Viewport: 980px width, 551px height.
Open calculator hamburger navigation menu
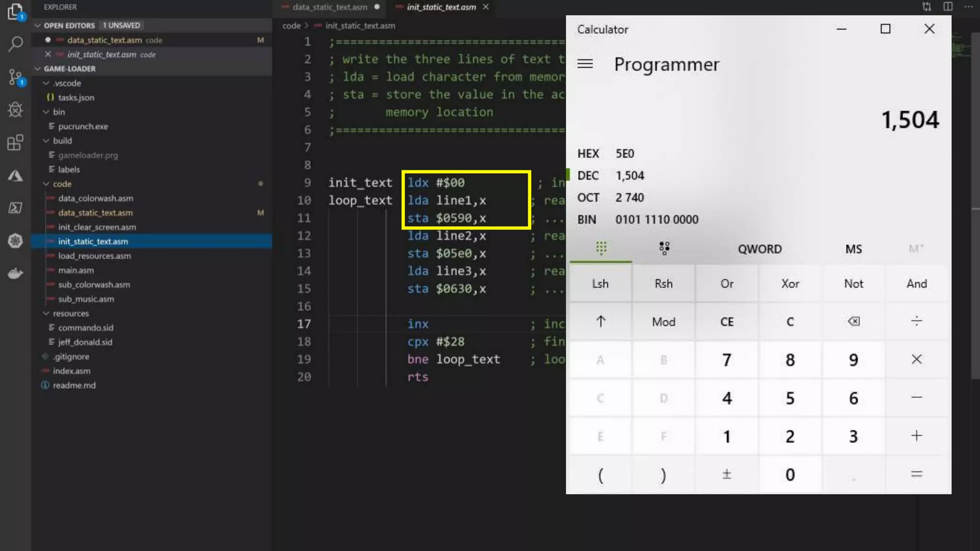click(x=585, y=64)
